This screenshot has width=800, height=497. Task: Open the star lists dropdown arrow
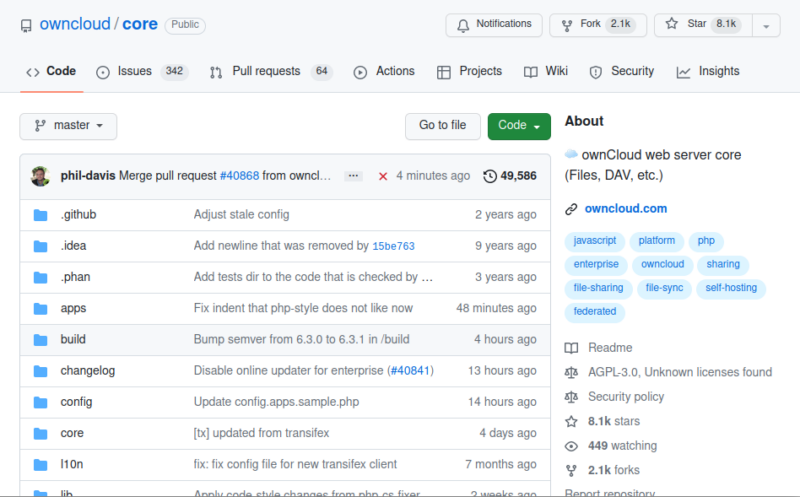[x=766, y=26]
